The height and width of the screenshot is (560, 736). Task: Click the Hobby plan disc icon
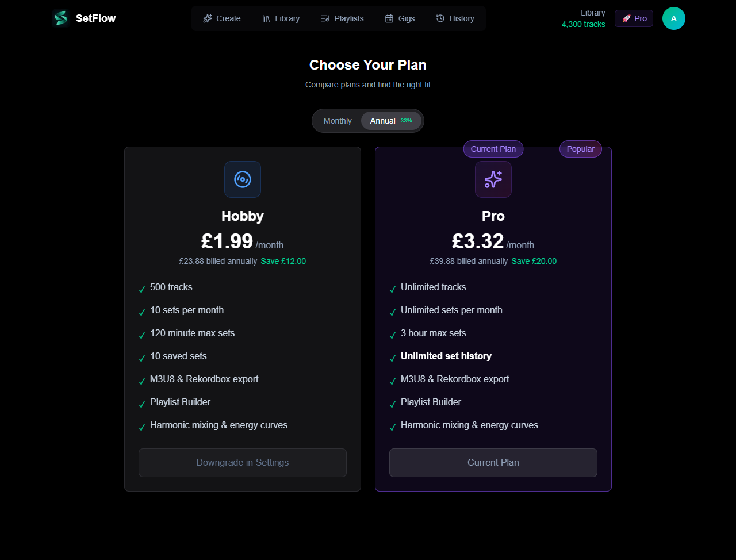point(243,179)
